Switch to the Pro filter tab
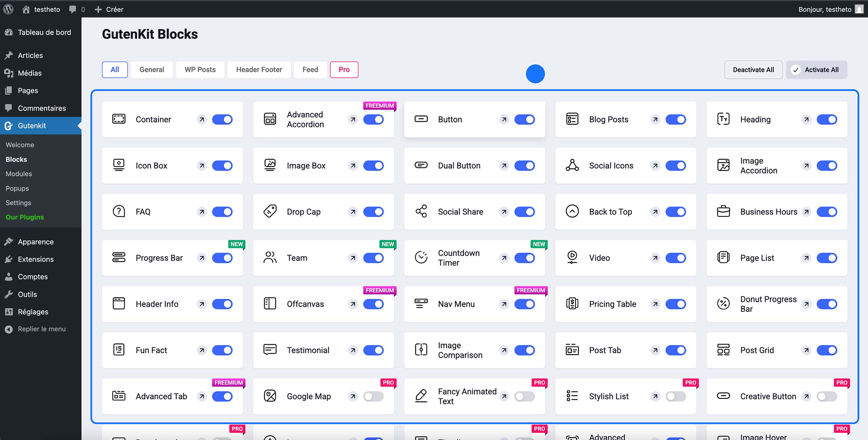868x440 pixels. tap(344, 69)
